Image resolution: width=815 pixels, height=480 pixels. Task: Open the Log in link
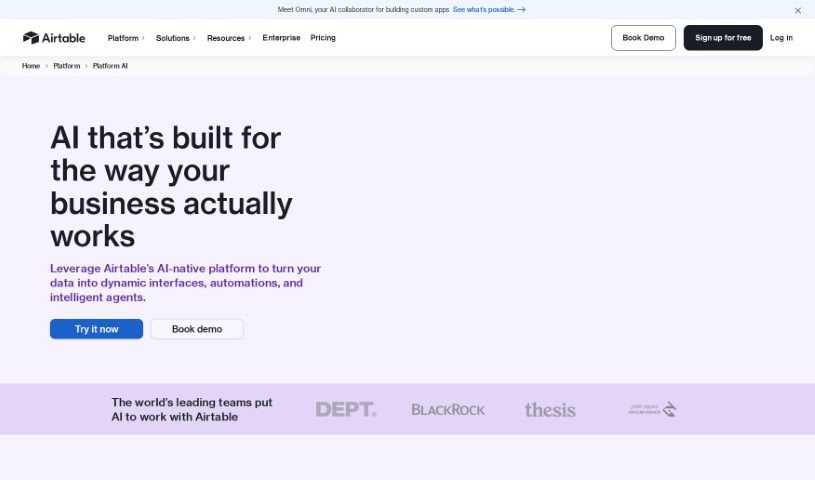781,38
